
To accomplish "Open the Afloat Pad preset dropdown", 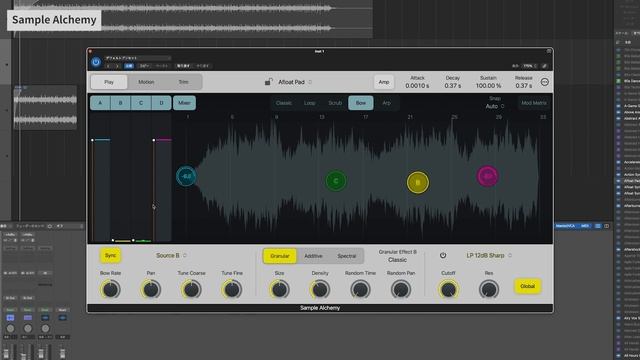I will tap(295, 82).
